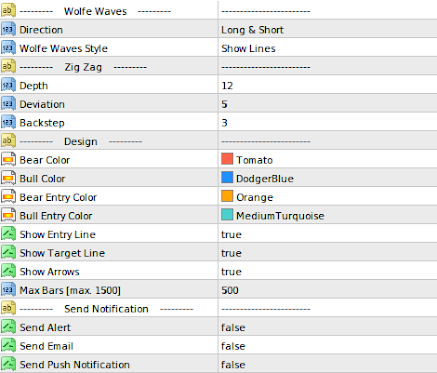Click the integer icon beside Direction

coord(8,29)
